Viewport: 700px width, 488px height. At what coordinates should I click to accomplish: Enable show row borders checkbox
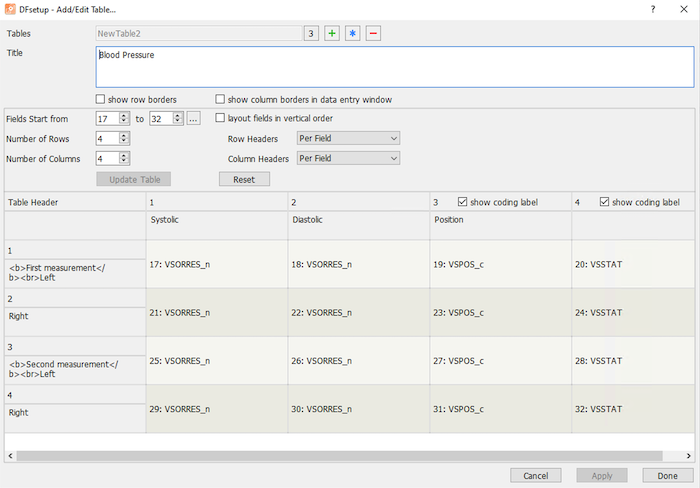click(x=100, y=99)
